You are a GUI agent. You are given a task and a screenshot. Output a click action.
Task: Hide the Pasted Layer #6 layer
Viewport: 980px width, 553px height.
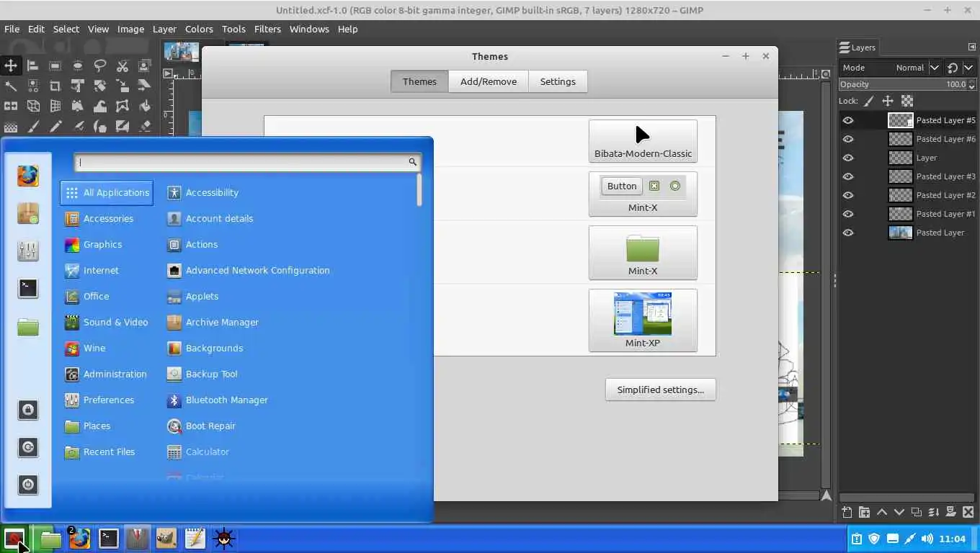point(848,139)
